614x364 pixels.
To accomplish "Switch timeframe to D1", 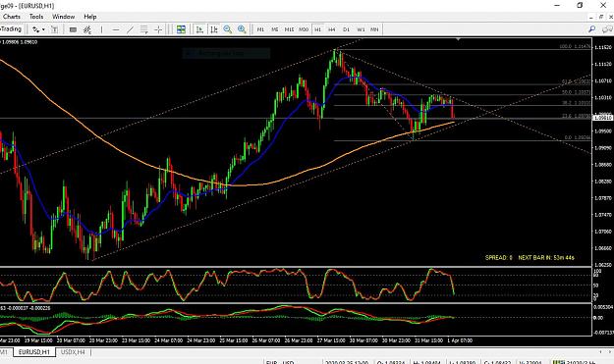I will (346, 29).
